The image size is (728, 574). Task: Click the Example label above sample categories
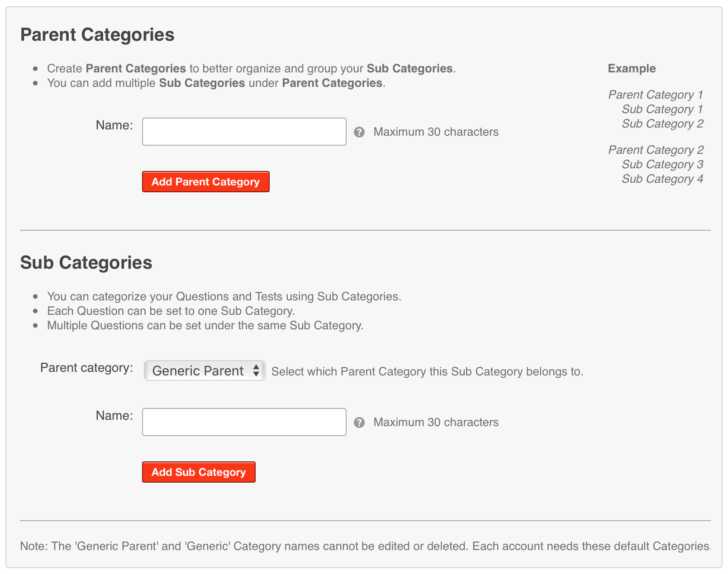click(x=632, y=68)
